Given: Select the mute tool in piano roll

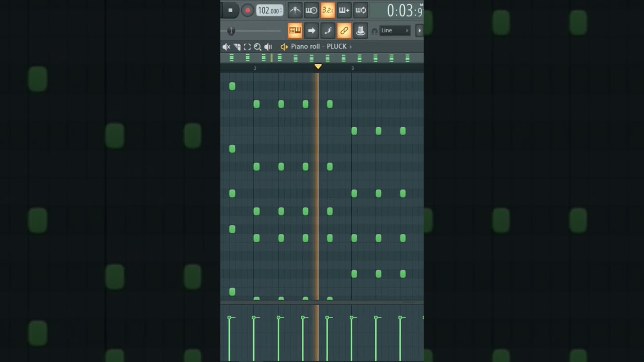Looking at the screenshot, I should (226, 47).
